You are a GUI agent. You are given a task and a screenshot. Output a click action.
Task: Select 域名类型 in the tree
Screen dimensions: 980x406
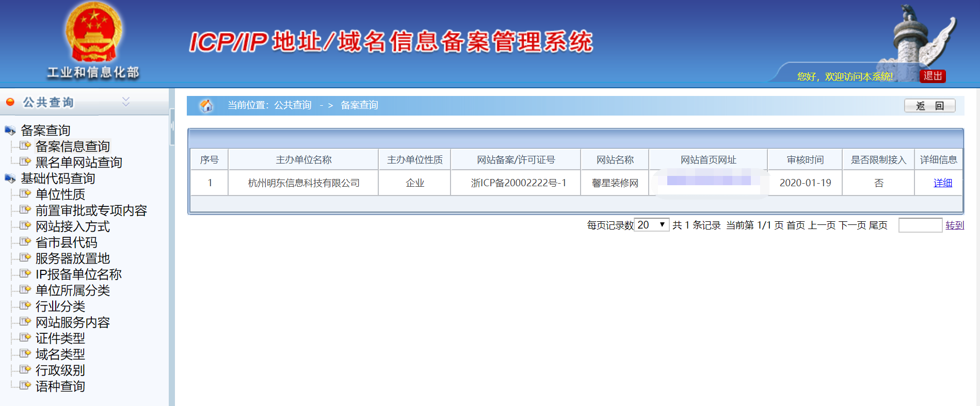[x=60, y=354]
